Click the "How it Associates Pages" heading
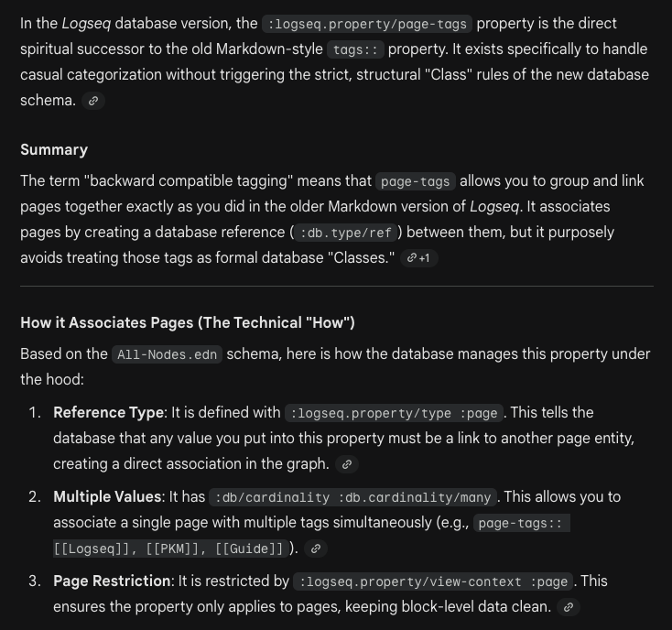Image resolution: width=672 pixels, height=630 pixels. 188,322
